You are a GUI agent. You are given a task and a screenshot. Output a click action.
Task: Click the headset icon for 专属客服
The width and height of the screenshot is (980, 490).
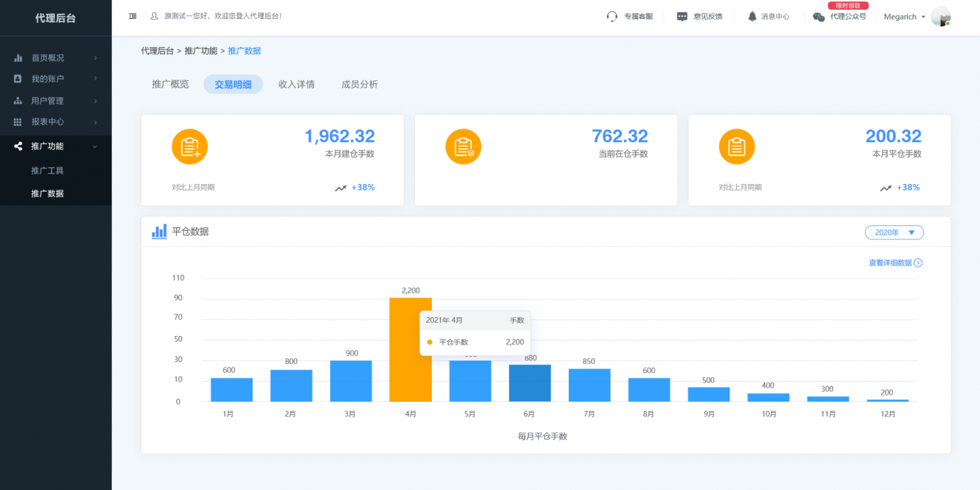[612, 16]
